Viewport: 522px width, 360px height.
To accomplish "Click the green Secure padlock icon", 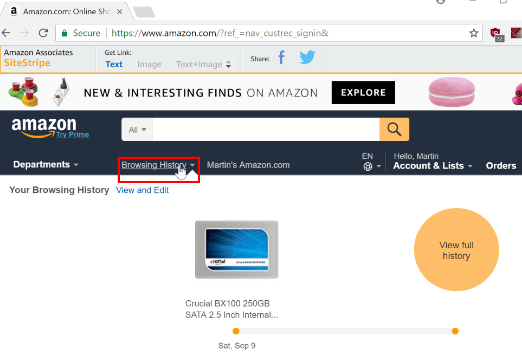I will point(65,33).
